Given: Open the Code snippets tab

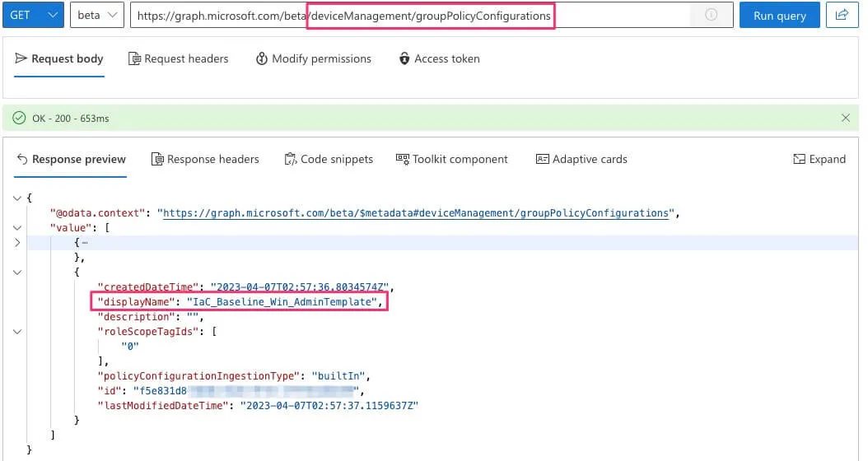Looking at the screenshot, I should [x=329, y=159].
